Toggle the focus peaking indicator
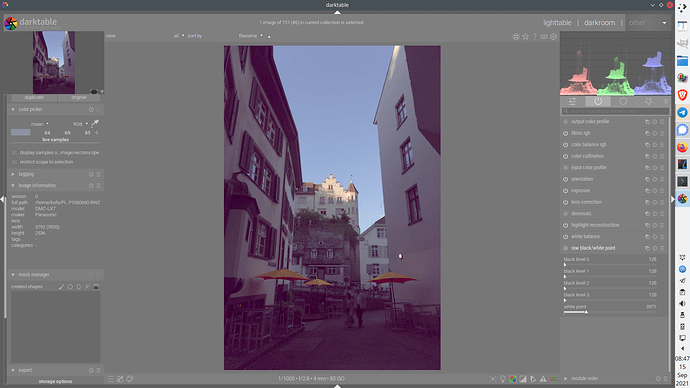 click(x=493, y=379)
